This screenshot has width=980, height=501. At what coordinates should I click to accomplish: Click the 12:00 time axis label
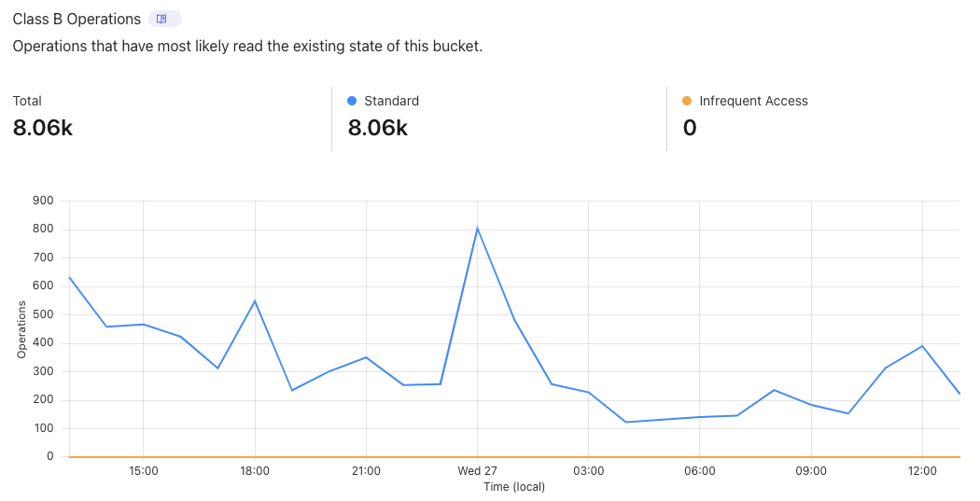coord(922,471)
